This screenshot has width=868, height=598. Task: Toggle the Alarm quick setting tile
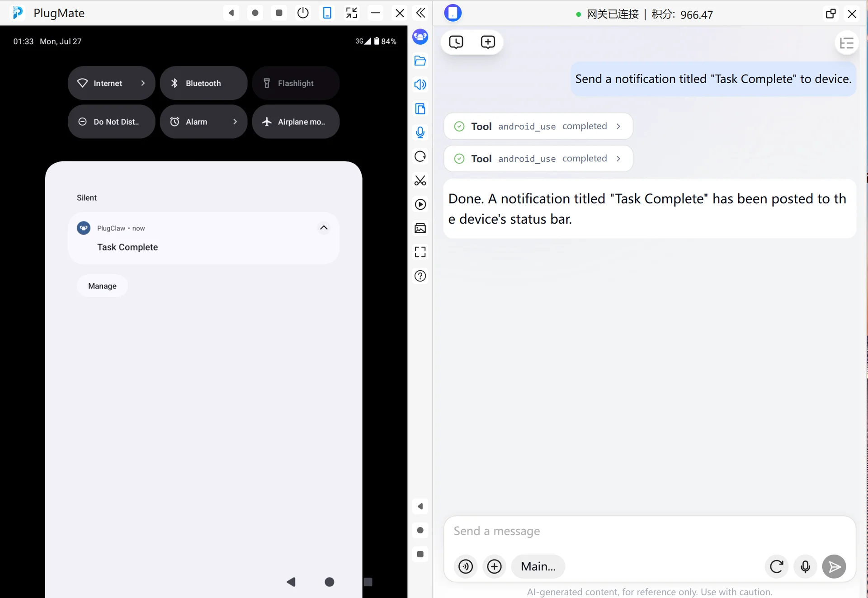point(203,122)
